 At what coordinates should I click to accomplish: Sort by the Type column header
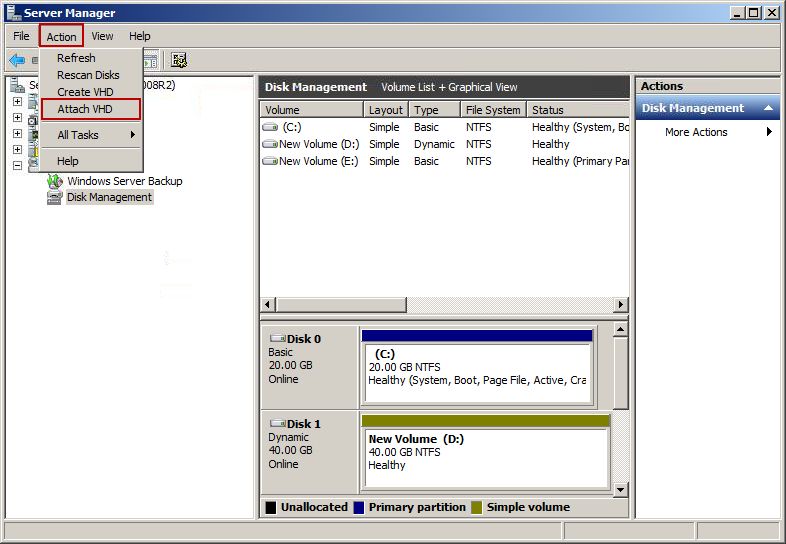435,110
